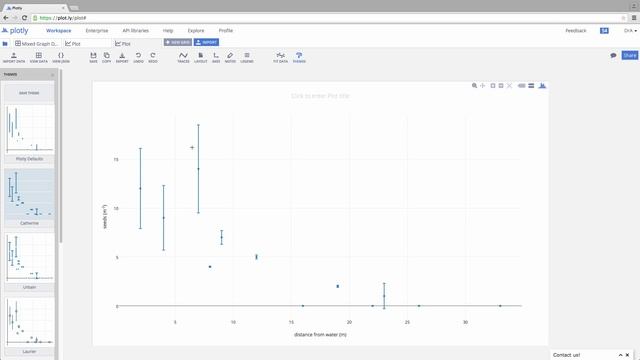Open the Legend panel
640x360 pixels.
(x=247, y=57)
